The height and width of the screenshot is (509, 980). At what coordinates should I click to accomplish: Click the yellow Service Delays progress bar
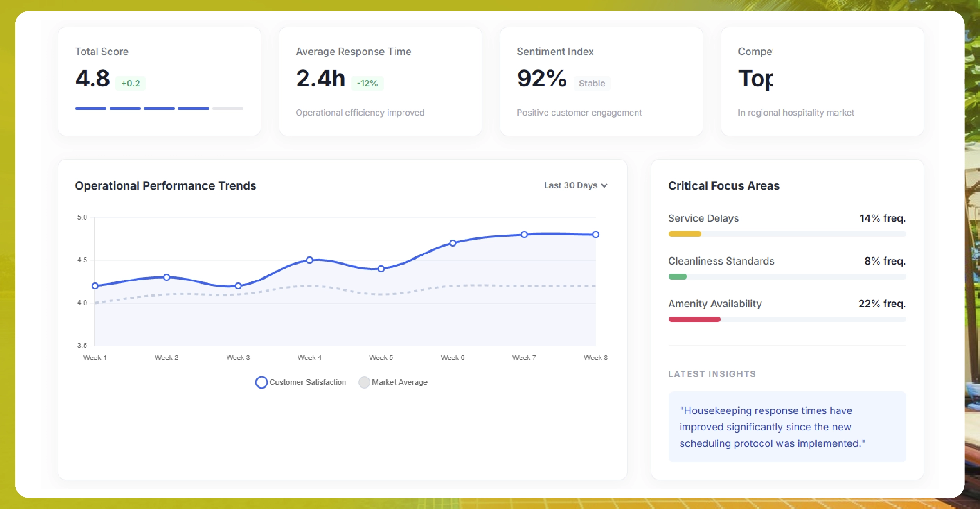[x=685, y=234]
